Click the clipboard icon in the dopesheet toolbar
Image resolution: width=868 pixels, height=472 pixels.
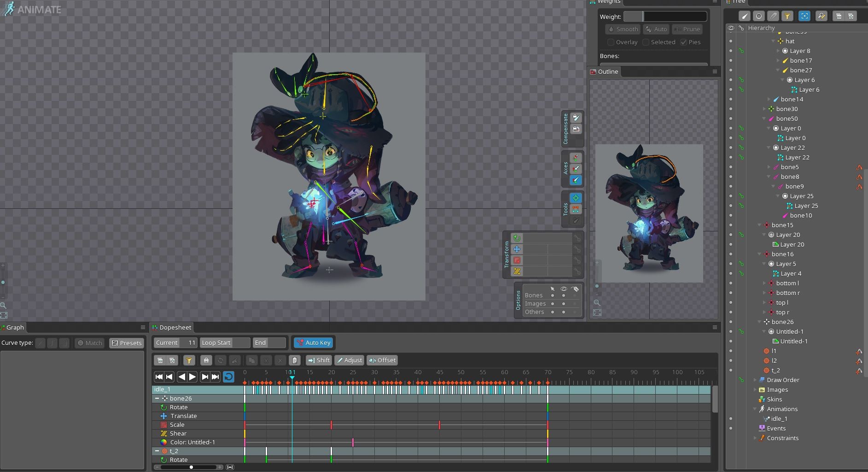(295, 360)
